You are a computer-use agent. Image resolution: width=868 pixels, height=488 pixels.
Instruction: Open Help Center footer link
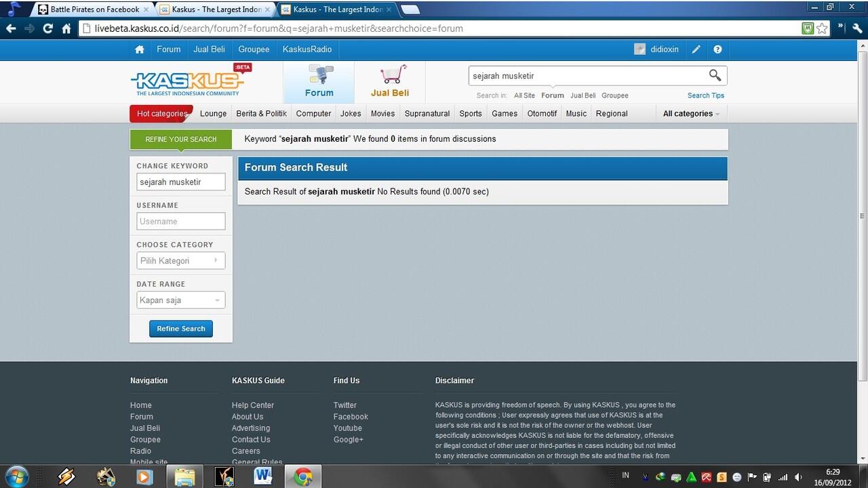coord(253,405)
